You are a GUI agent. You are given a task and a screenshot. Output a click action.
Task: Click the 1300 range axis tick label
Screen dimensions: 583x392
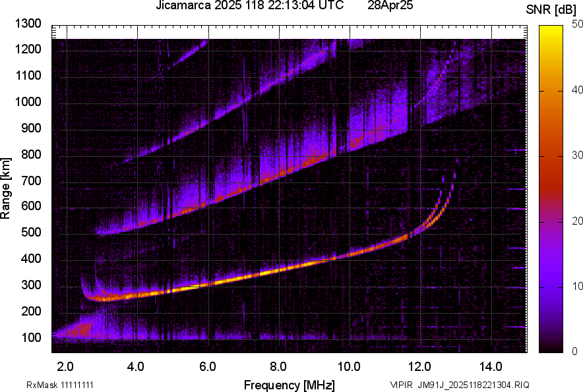28,24
